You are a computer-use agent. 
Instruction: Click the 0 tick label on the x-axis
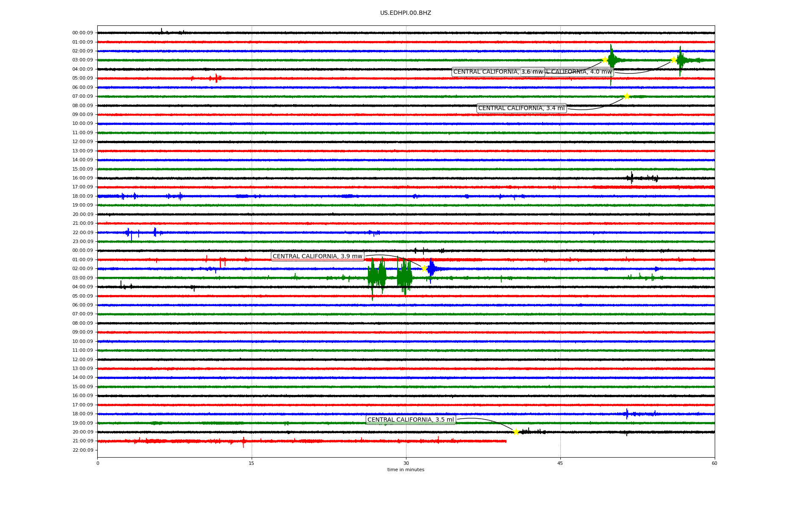pyautogui.click(x=98, y=463)
